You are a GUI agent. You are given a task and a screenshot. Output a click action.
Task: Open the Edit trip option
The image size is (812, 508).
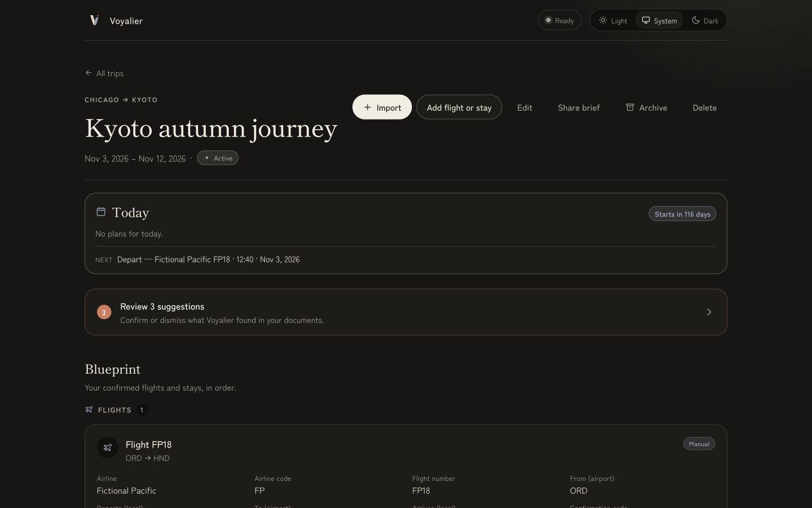click(524, 107)
